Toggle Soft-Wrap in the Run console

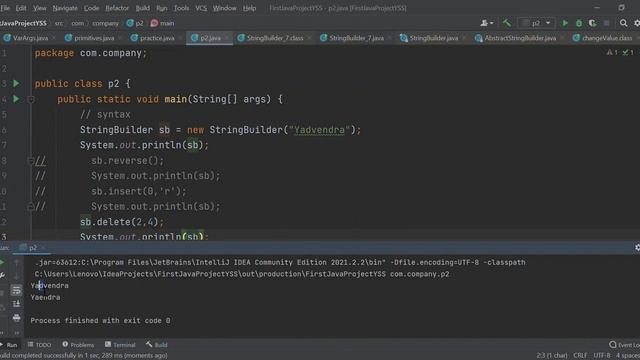pyautogui.click(x=16, y=290)
